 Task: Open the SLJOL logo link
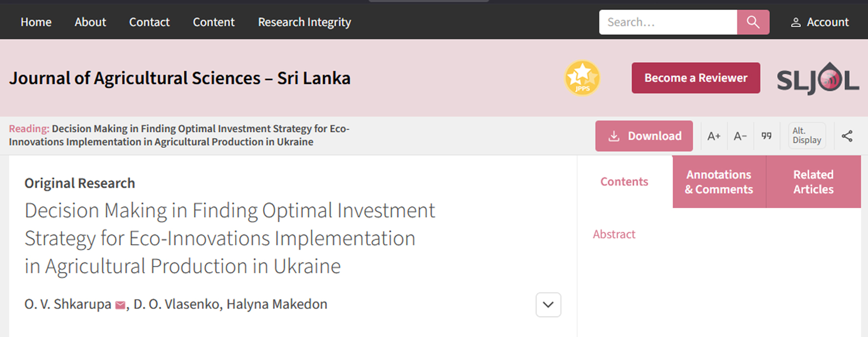tap(818, 78)
